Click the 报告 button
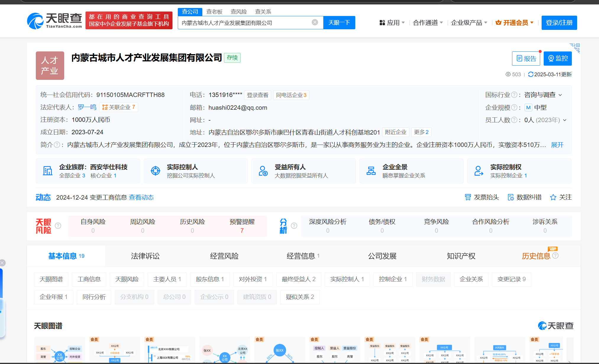This screenshot has width=599, height=364. pyautogui.click(x=526, y=59)
